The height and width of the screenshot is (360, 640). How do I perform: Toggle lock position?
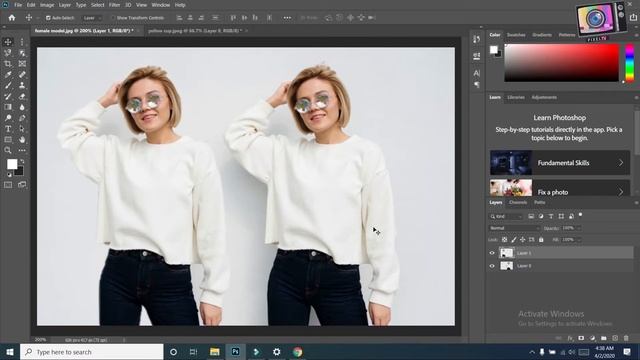click(x=522, y=240)
